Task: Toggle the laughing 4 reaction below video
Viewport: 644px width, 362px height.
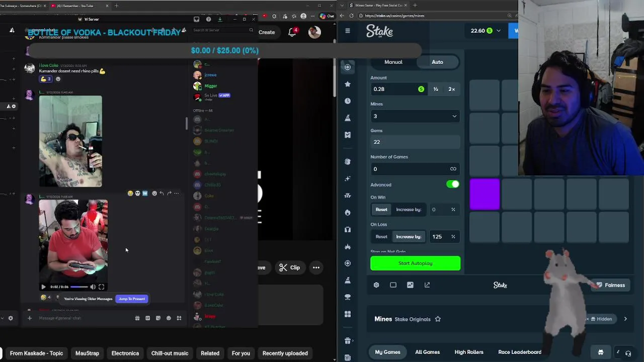Action: point(45,297)
